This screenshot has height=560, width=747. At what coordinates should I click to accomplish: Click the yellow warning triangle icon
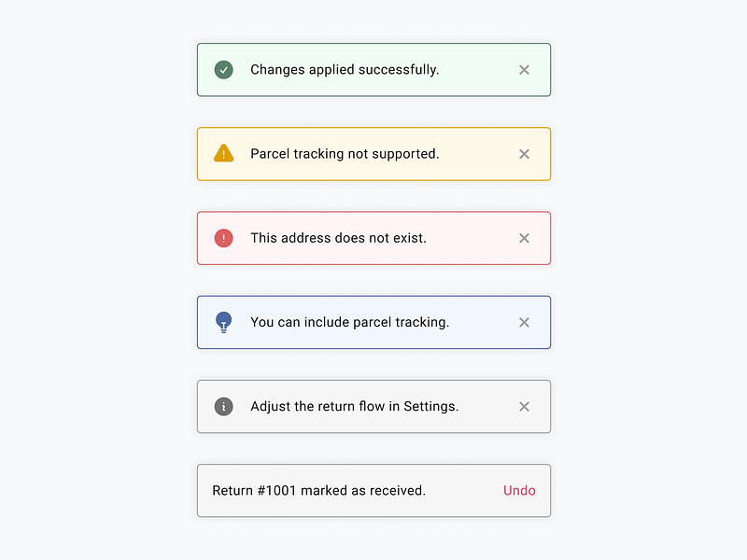pyautogui.click(x=223, y=154)
